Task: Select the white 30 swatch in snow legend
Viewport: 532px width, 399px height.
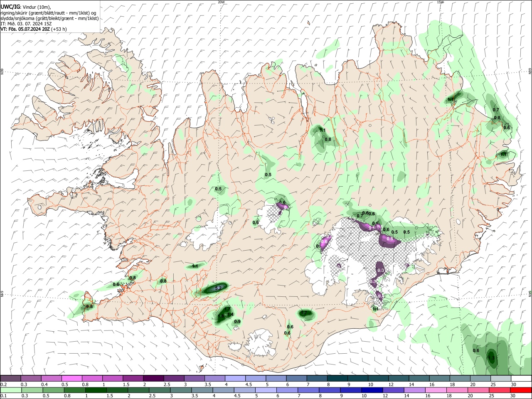Action: tap(521, 378)
